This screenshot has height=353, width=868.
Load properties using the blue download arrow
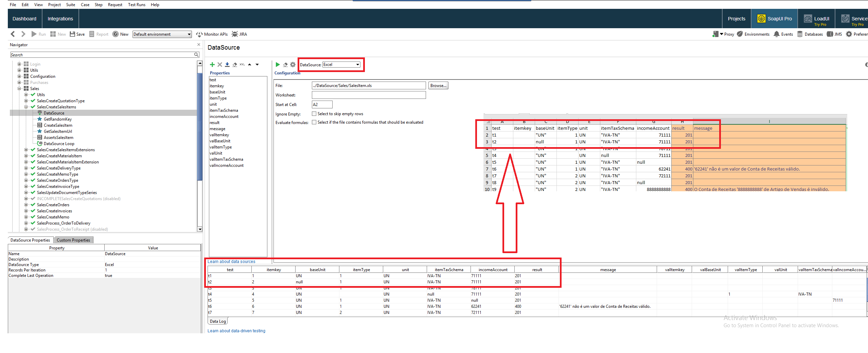tap(227, 65)
